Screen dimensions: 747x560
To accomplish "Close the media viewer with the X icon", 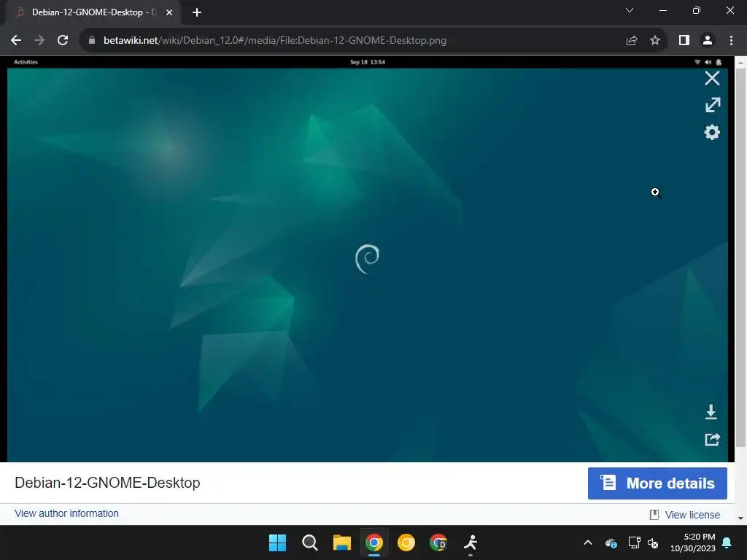I will point(712,78).
